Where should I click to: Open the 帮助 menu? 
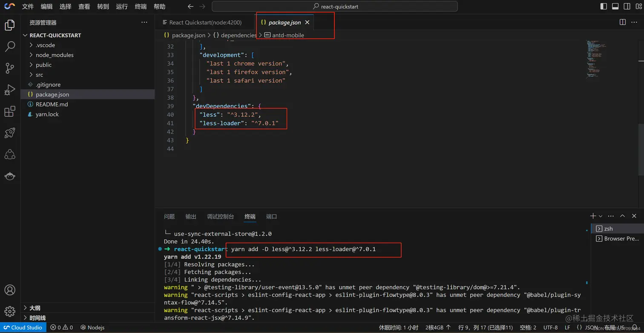(159, 6)
